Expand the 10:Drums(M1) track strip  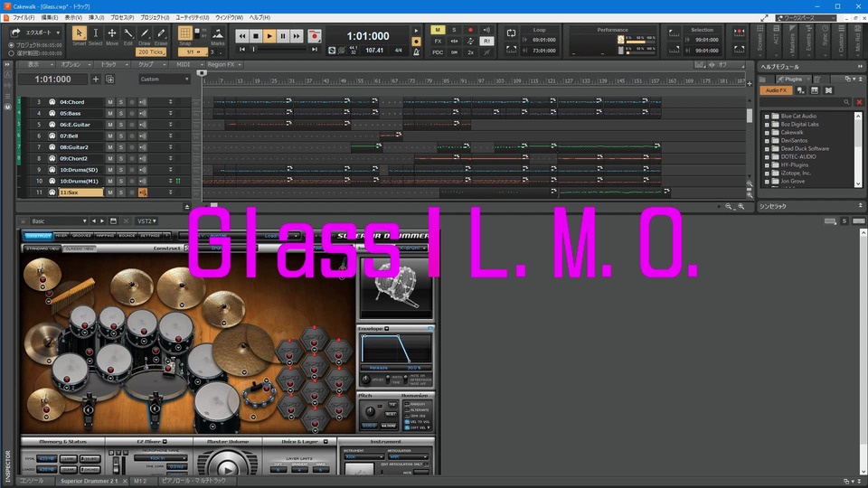pos(171,181)
